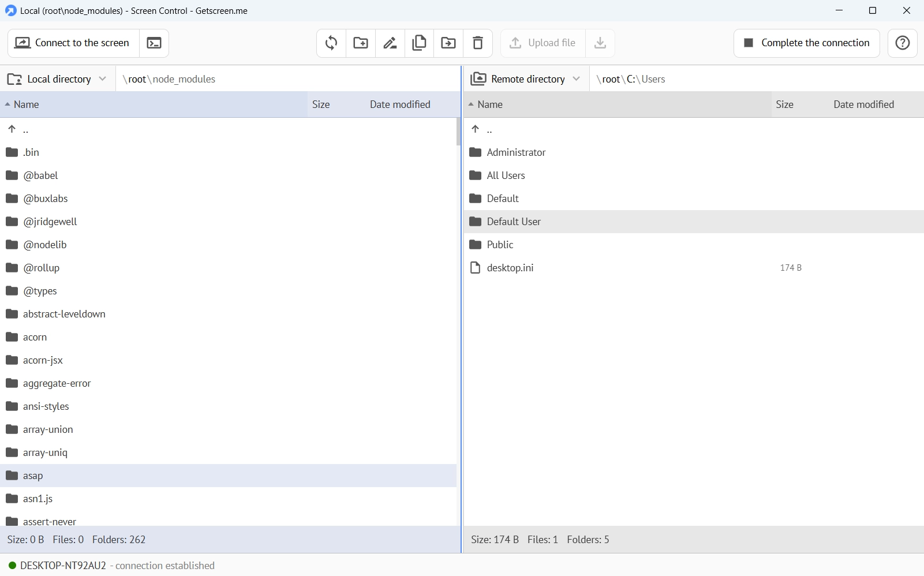Open the remote terminal icon
This screenshot has height=576, width=924.
click(x=154, y=43)
